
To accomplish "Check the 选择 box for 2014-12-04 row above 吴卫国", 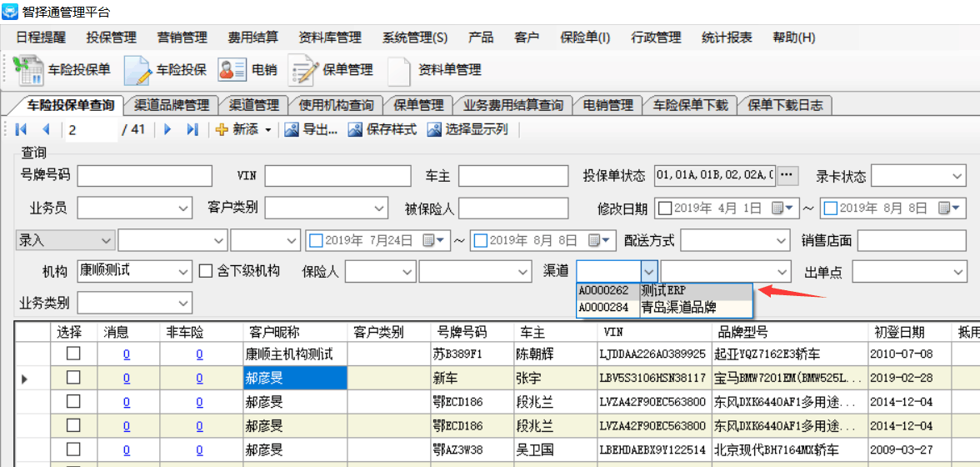I will (73, 425).
